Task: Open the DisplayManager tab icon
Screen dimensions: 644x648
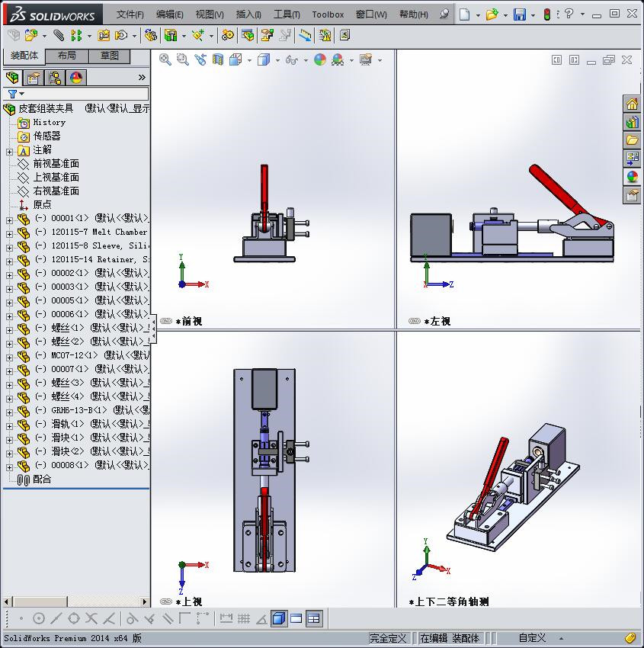Action: pyautogui.click(x=76, y=78)
